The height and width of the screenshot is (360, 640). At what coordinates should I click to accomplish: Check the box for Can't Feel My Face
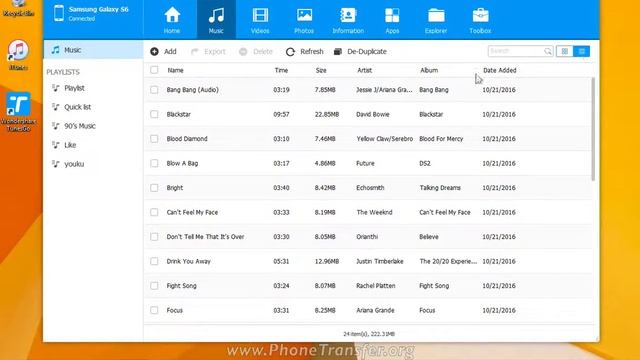coord(154,212)
